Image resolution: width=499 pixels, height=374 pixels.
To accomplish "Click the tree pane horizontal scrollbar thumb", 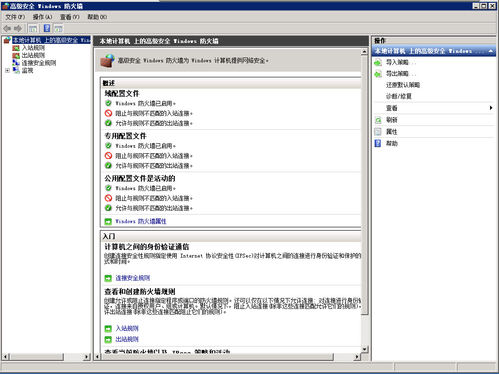I will (37, 357).
